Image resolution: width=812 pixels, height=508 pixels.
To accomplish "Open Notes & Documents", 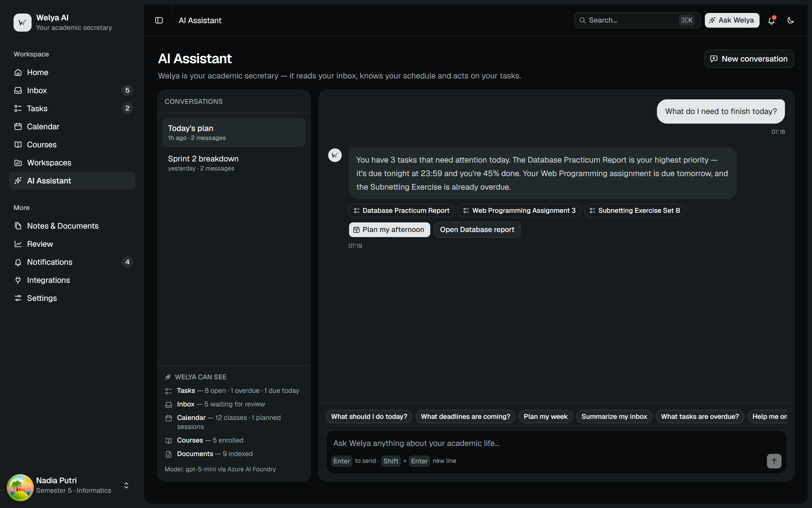I will [72, 226].
